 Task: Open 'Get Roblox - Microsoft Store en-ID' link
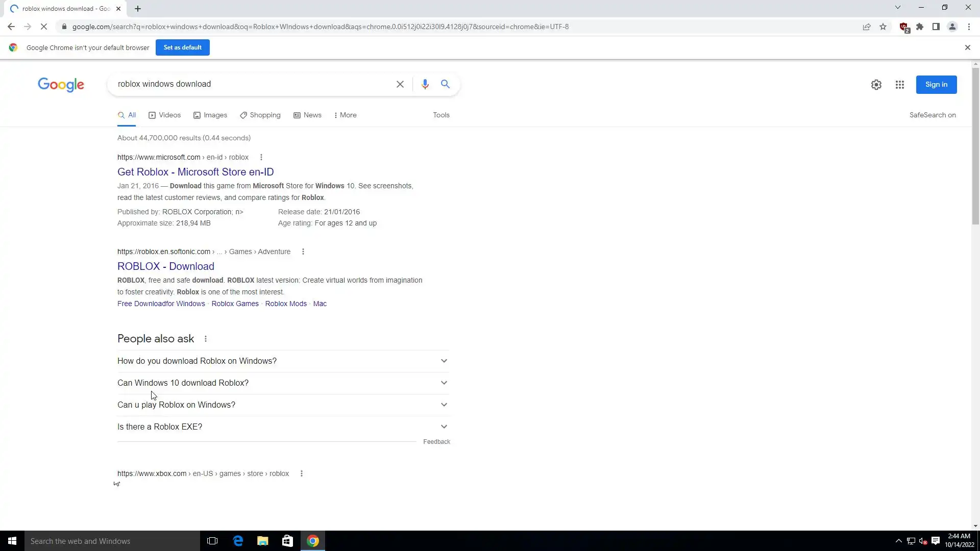(x=195, y=172)
